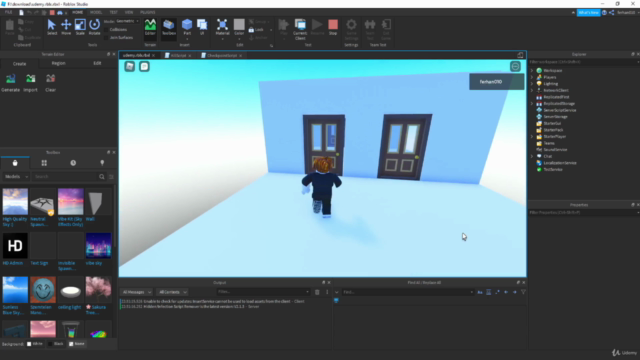Open the KillScript document tab

pyautogui.click(x=178, y=56)
